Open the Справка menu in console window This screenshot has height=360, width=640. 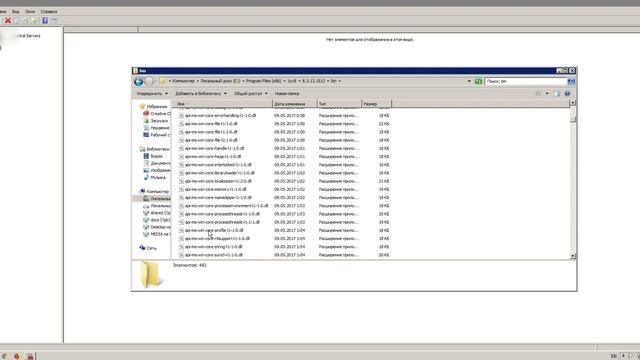(x=49, y=11)
